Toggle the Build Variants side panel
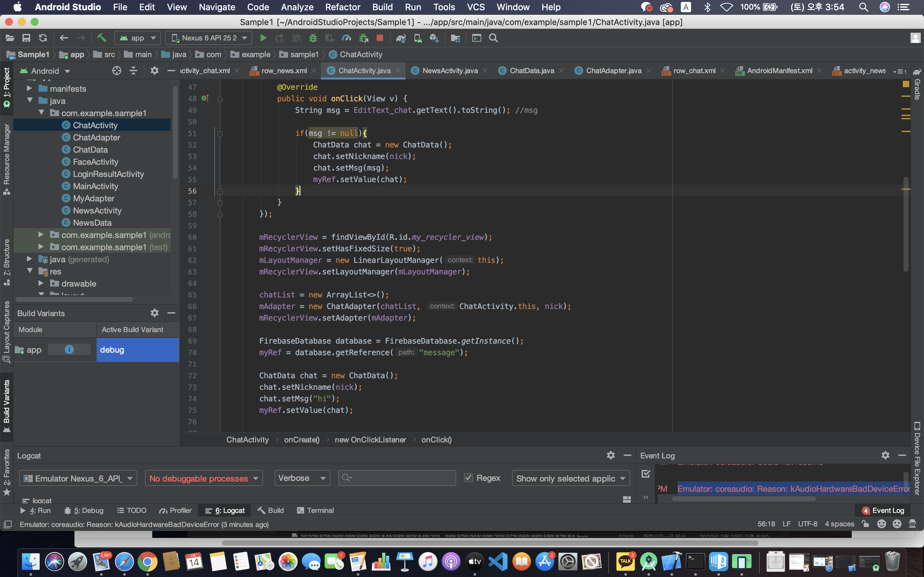 (x=6, y=405)
